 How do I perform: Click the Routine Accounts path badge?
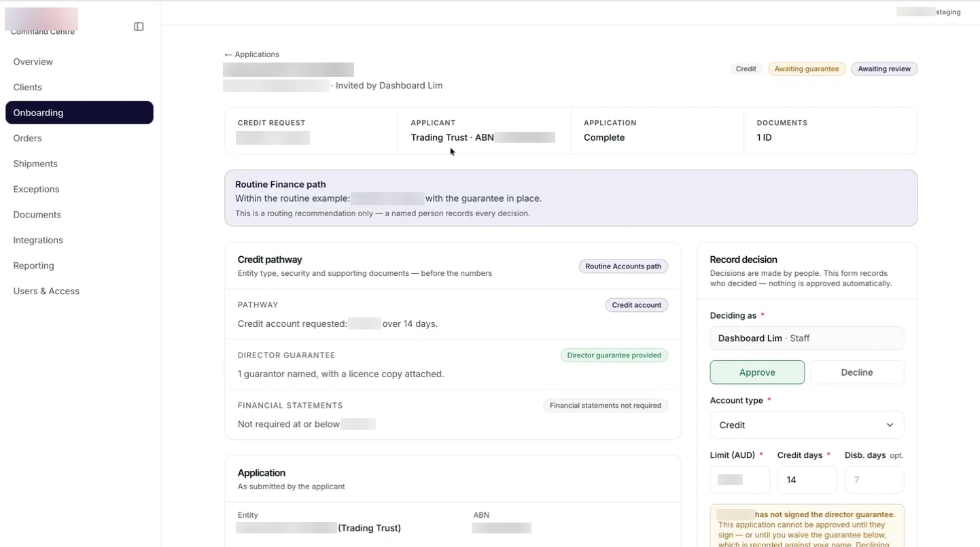(x=623, y=266)
